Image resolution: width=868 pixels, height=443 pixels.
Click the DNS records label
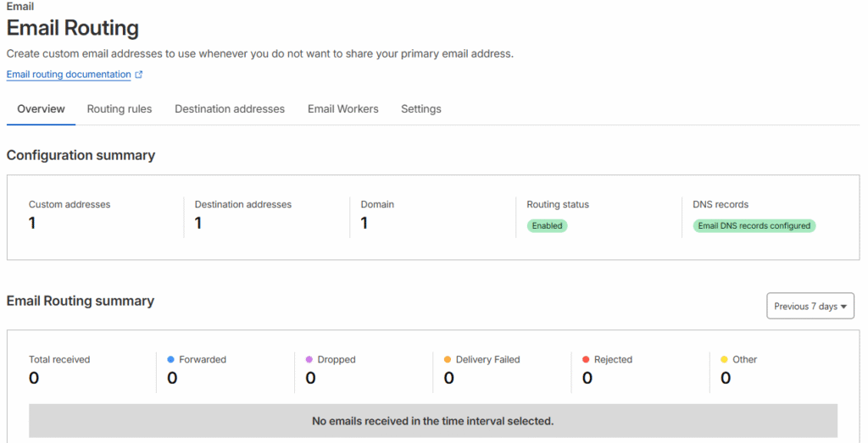pos(721,204)
